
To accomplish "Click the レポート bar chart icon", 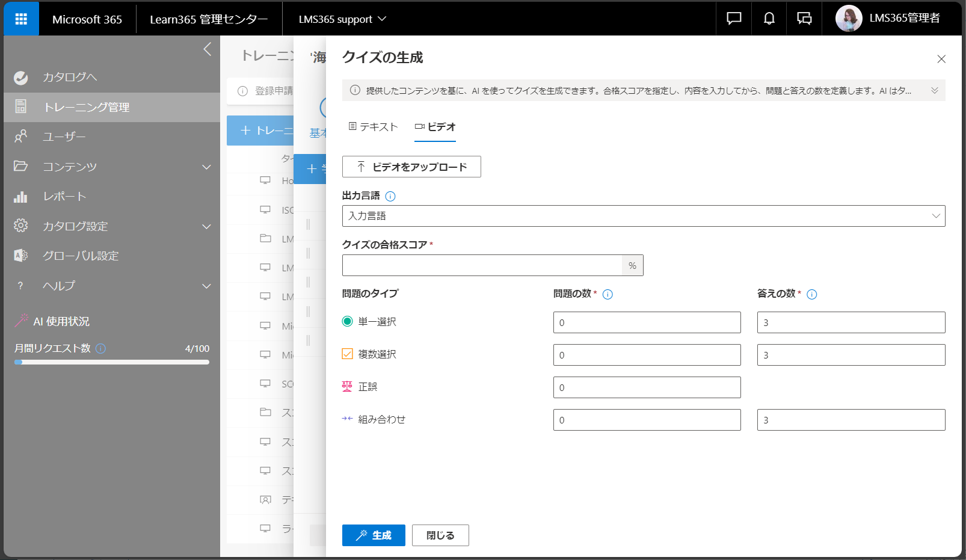I will click(21, 197).
